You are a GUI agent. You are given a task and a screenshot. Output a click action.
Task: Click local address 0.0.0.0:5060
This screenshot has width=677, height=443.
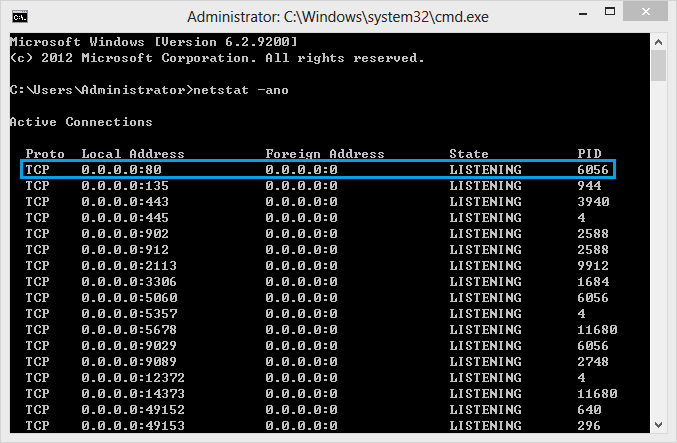pyautogui.click(x=129, y=297)
